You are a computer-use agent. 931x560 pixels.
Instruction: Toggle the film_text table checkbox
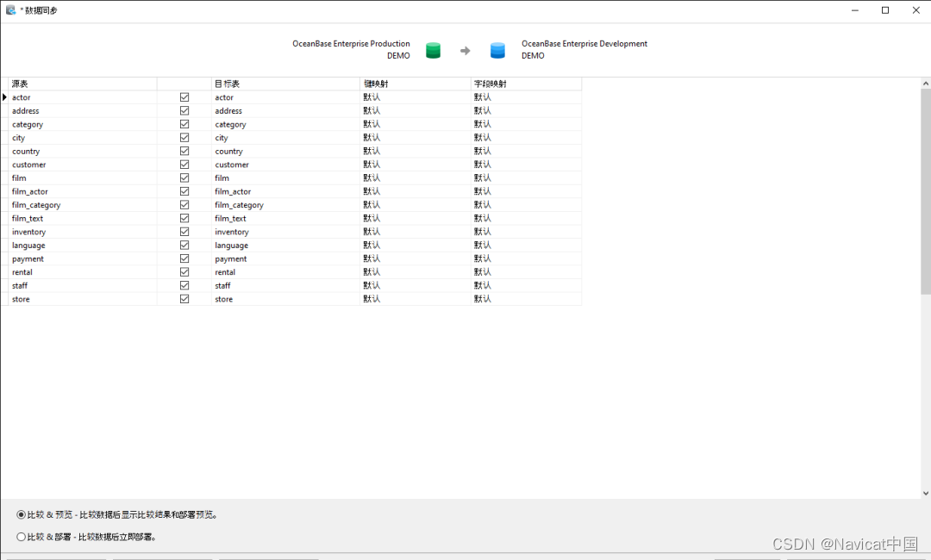(x=184, y=218)
